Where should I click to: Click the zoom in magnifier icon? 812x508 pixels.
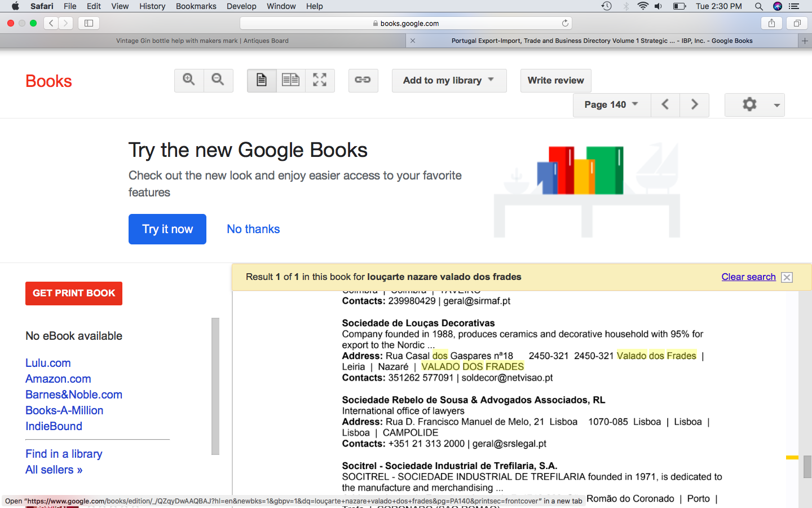point(189,80)
